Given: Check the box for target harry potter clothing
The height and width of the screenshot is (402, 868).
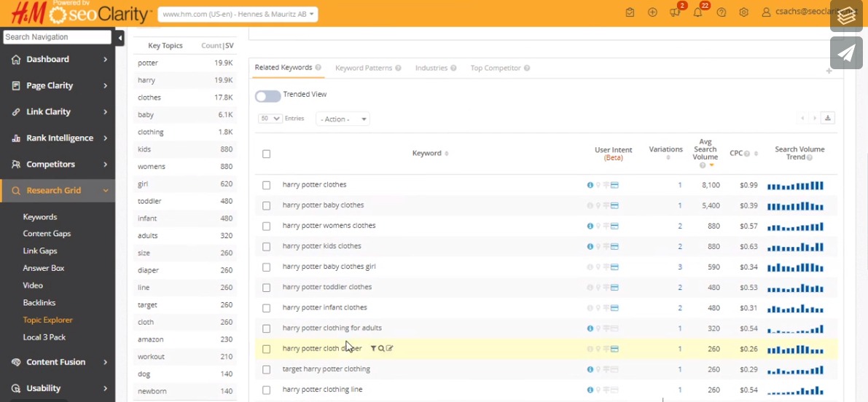Looking at the screenshot, I should [x=266, y=369].
